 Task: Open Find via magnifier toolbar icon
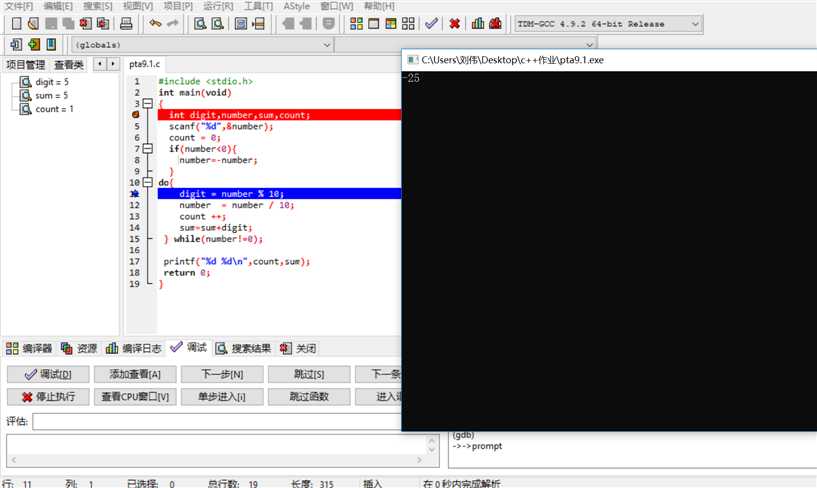[x=200, y=23]
